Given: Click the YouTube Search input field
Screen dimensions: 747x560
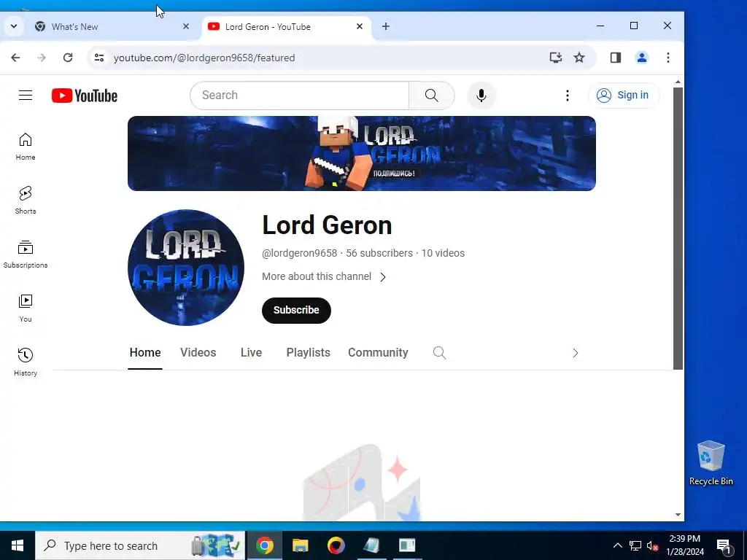Looking at the screenshot, I should tap(300, 96).
